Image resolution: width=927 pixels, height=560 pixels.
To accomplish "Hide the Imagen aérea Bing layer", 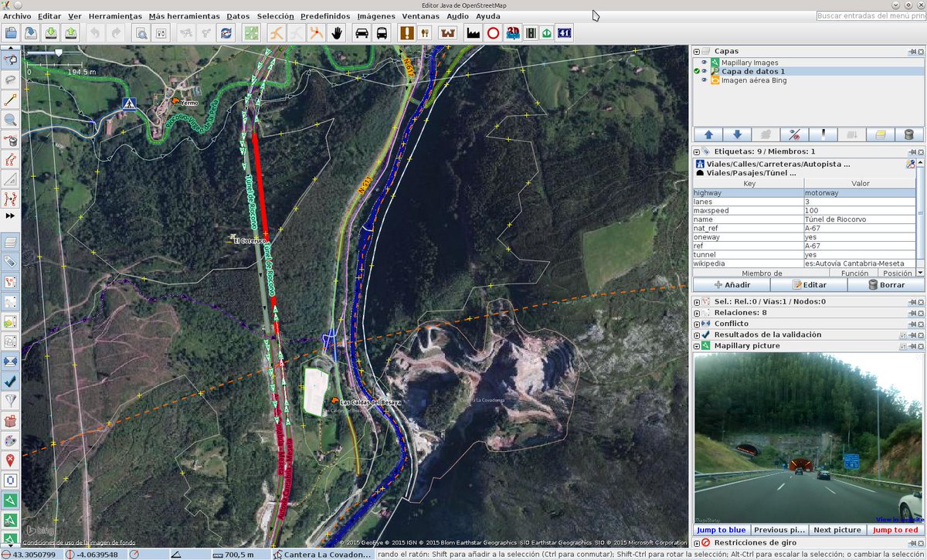I will tap(704, 80).
